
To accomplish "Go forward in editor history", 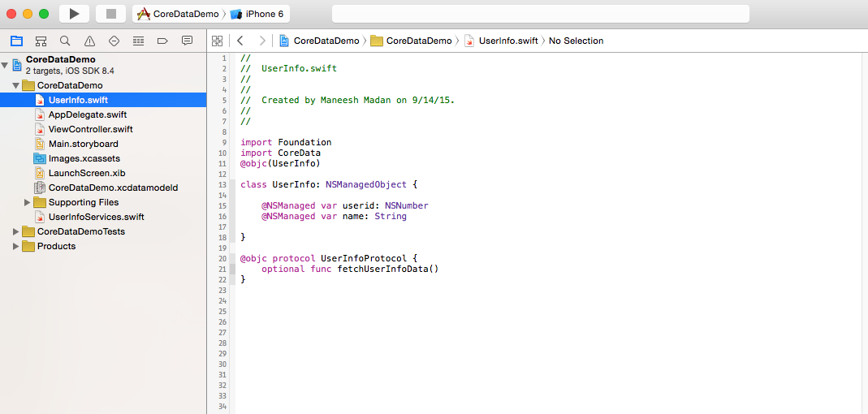I will click(261, 41).
